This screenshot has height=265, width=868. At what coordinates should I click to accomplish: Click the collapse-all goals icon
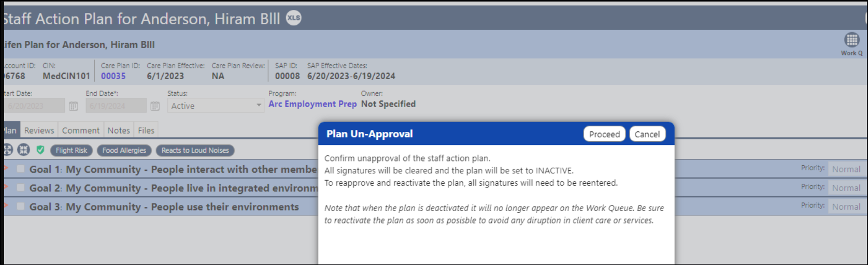(24, 150)
